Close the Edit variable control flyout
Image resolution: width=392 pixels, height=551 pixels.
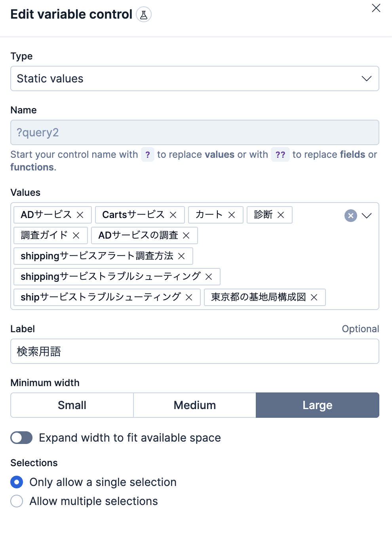[x=376, y=8]
